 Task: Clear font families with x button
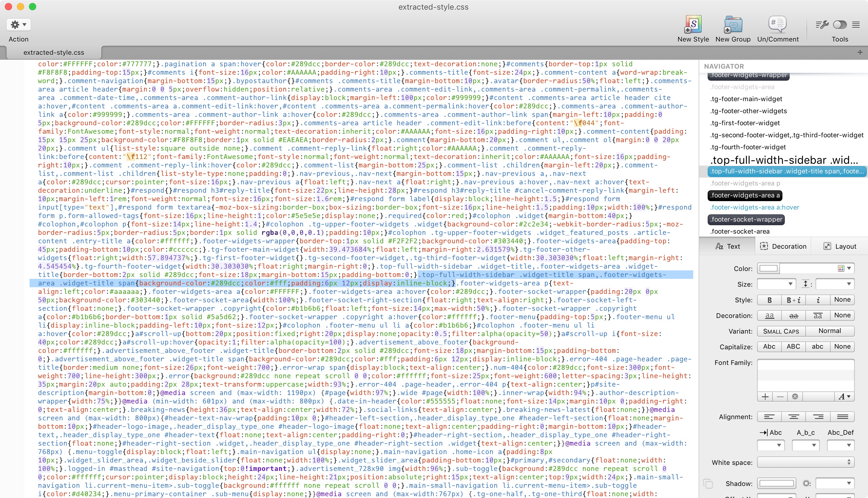pyautogui.click(x=795, y=397)
